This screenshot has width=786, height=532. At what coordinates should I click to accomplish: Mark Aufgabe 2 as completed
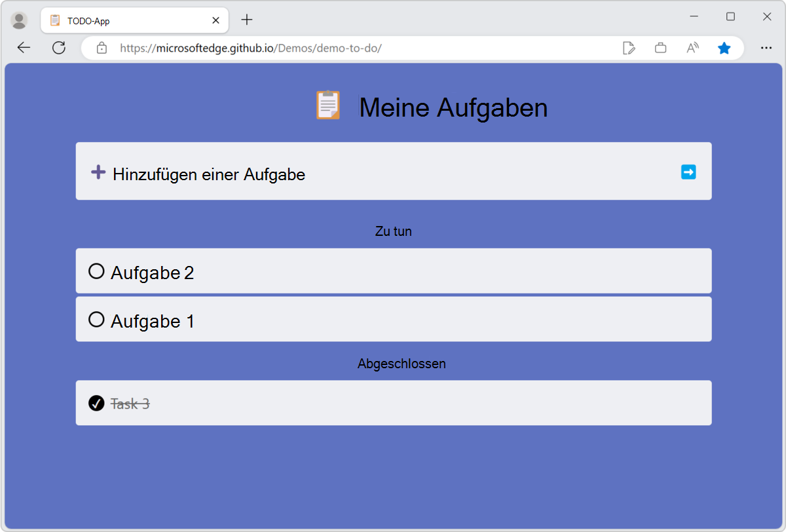point(97,271)
